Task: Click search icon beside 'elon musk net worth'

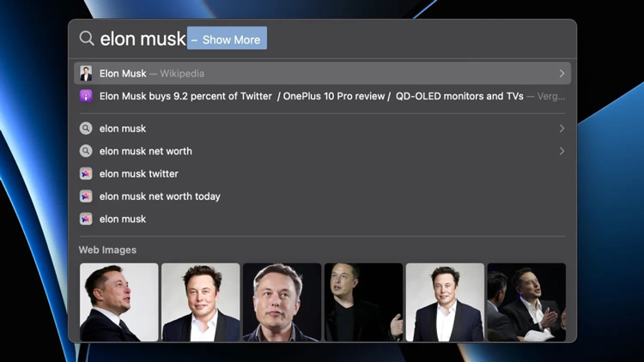Action: pos(86,151)
